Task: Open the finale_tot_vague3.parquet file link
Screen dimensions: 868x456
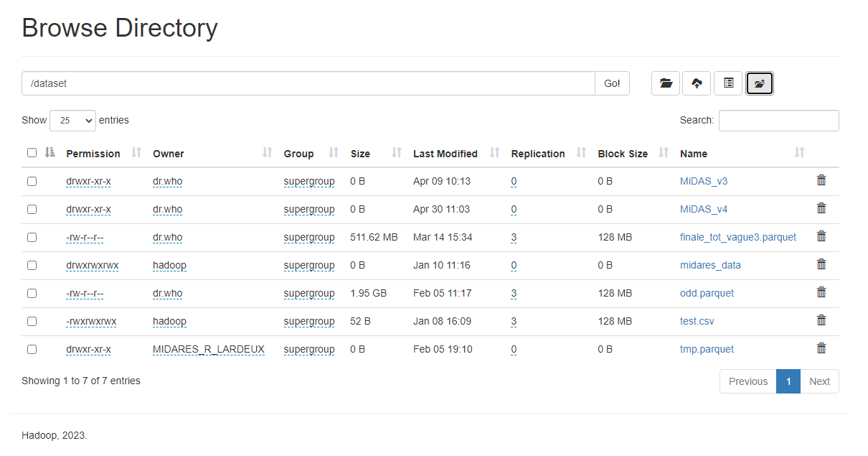Action: tap(737, 238)
